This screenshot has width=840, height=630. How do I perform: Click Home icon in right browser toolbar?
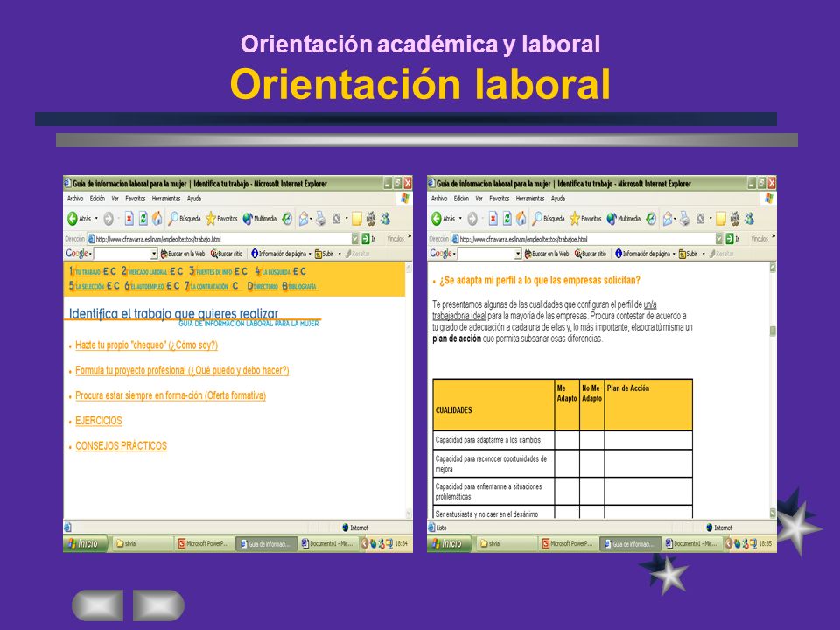point(521,219)
